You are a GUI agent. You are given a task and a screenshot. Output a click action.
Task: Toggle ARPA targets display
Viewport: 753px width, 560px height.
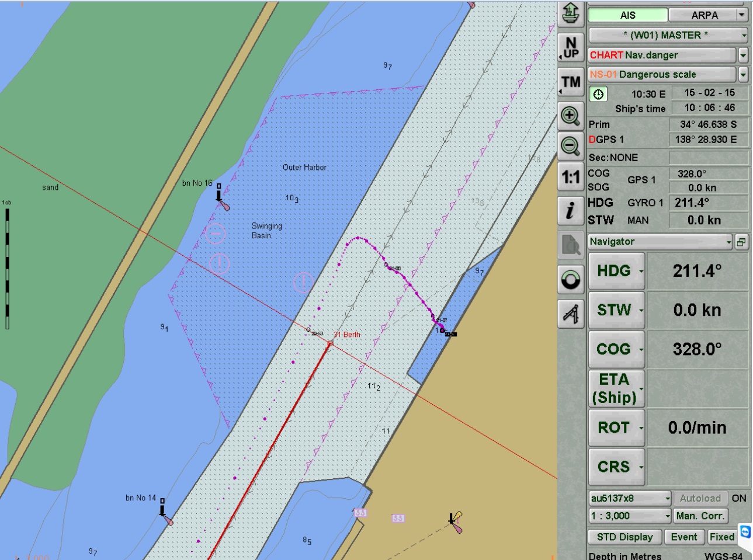coord(704,15)
